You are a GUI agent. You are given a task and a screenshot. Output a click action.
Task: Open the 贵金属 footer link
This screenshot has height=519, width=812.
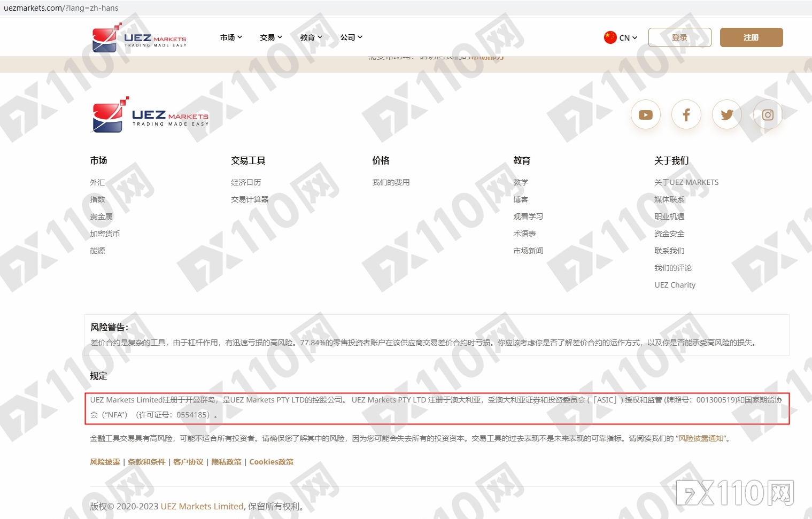click(x=101, y=216)
